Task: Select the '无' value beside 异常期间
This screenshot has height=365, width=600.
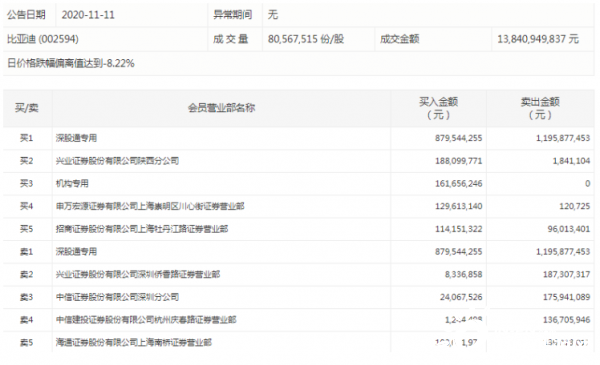Action: (273, 15)
